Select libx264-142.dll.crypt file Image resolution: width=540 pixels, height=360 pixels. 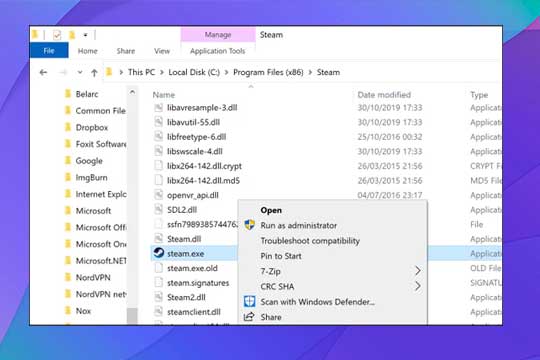point(204,166)
